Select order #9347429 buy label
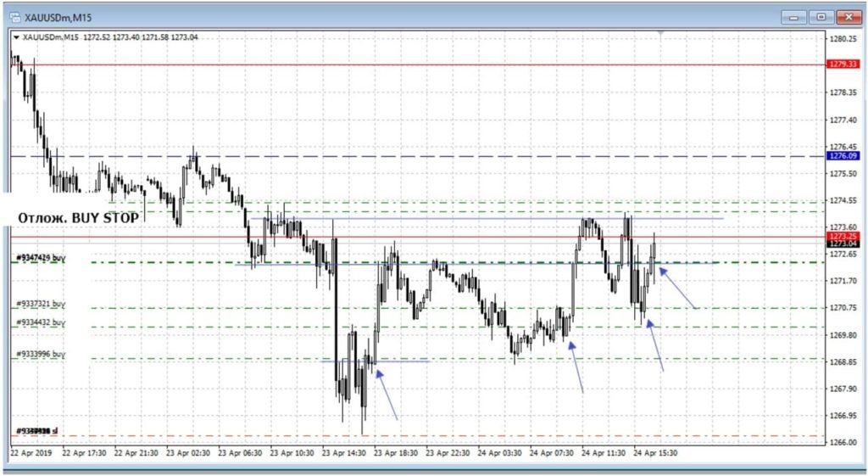The width and height of the screenshot is (868, 476). click(40, 256)
